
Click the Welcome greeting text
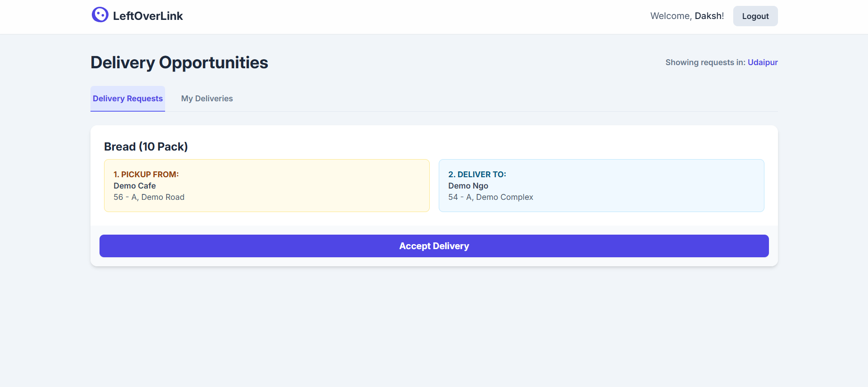(671, 16)
